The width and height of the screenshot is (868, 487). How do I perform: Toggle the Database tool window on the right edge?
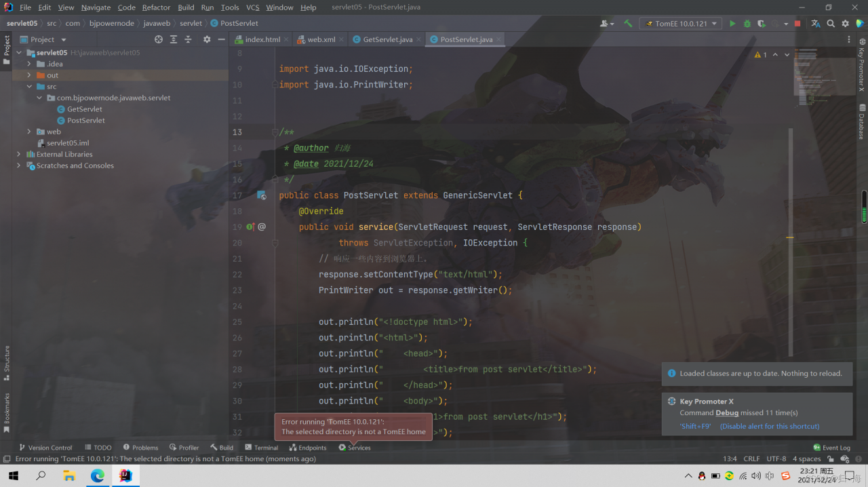[861, 122]
